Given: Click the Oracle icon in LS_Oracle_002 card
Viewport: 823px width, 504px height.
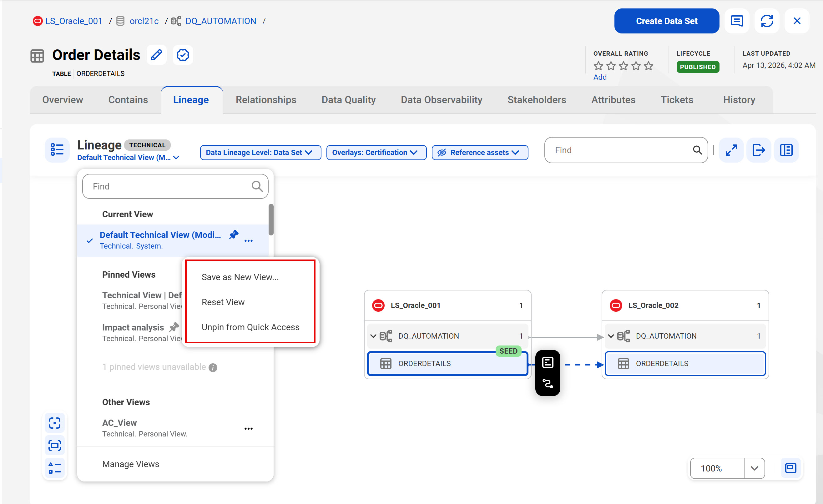Looking at the screenshot, I should pyautogui.click(x=616, y=305).
